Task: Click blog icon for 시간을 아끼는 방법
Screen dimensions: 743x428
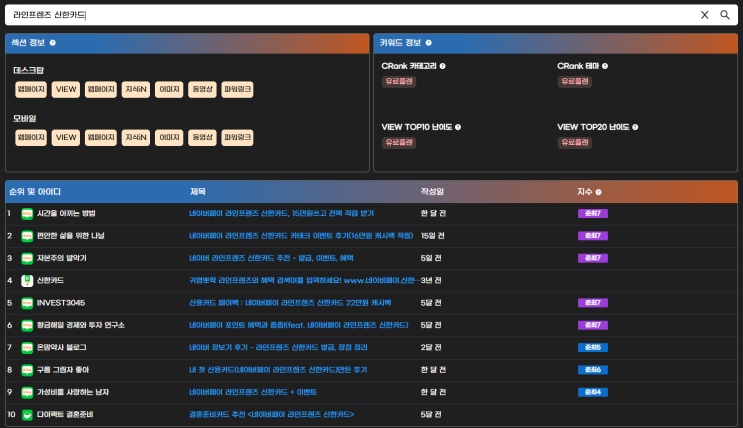Action: pos(27,214)
